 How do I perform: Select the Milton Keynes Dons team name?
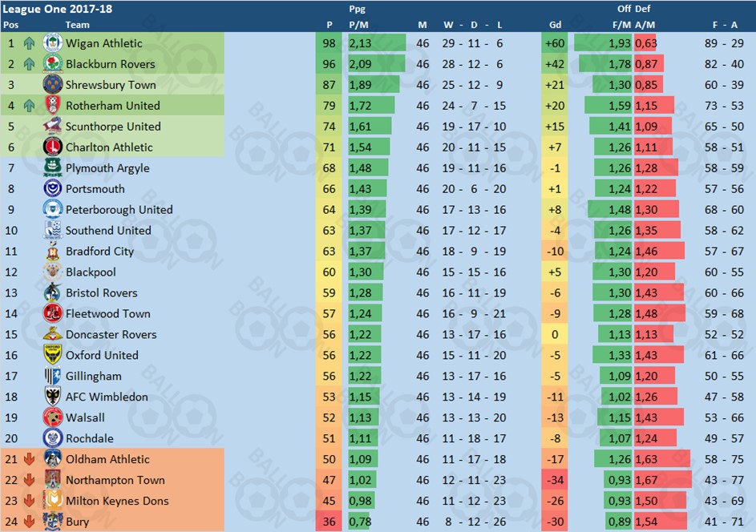click(x=117, y=501)
